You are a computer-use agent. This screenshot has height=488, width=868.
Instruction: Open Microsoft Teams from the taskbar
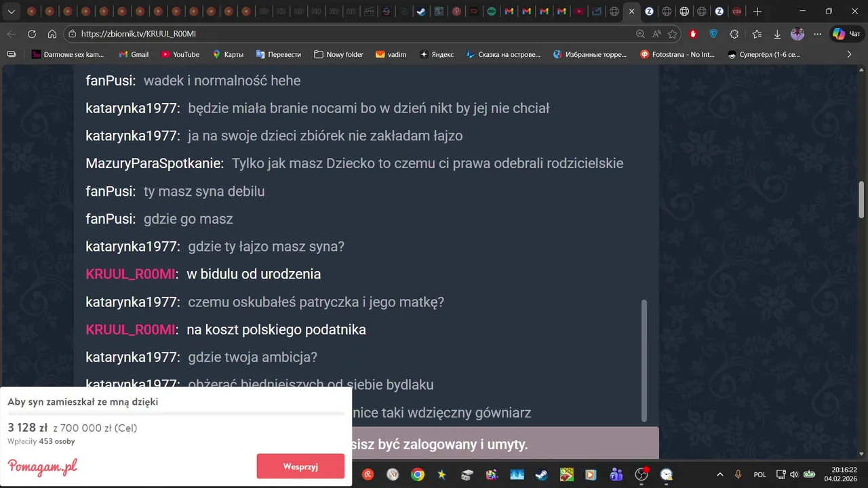click(616, 474)
